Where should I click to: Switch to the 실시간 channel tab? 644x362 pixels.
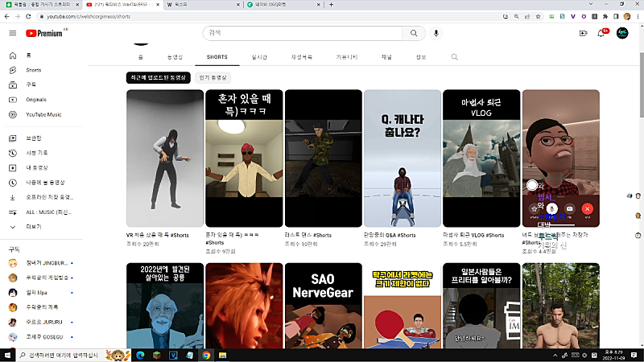click(259, 57)
